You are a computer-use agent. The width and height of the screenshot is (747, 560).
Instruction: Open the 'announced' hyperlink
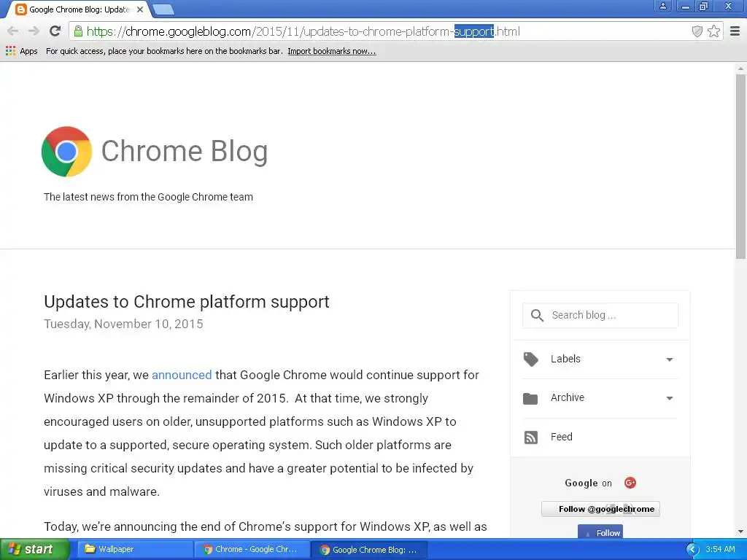tap(182, 375)
